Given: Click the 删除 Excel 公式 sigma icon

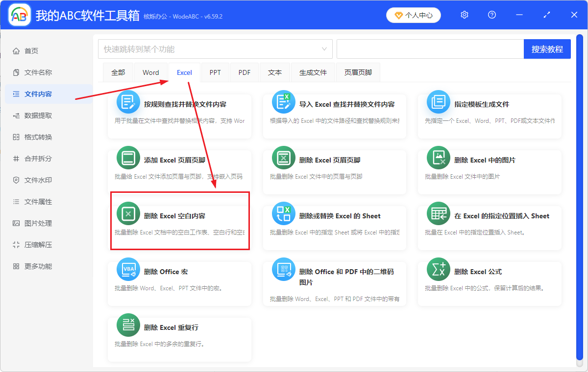Looking at the screenshot, I should tap(438, 269).
